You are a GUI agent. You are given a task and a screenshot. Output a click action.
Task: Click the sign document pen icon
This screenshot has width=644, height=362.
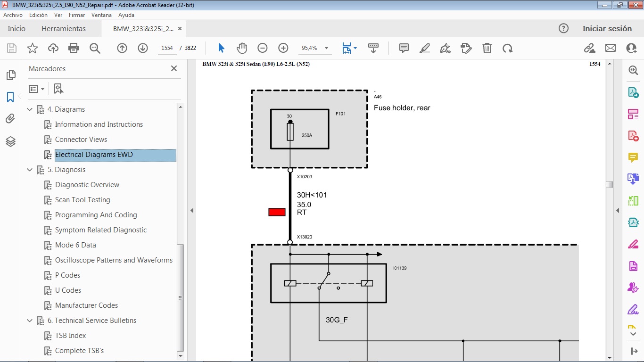click(x=446, y=48)
